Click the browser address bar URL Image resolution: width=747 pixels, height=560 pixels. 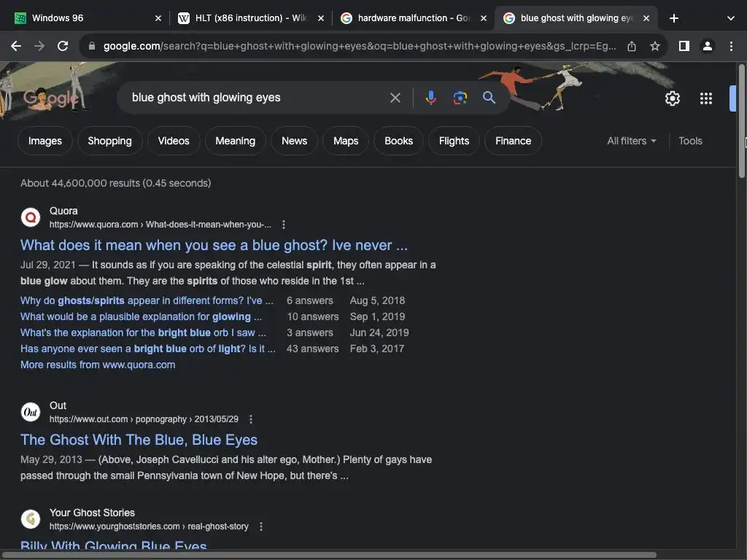(x=359, y=46)
